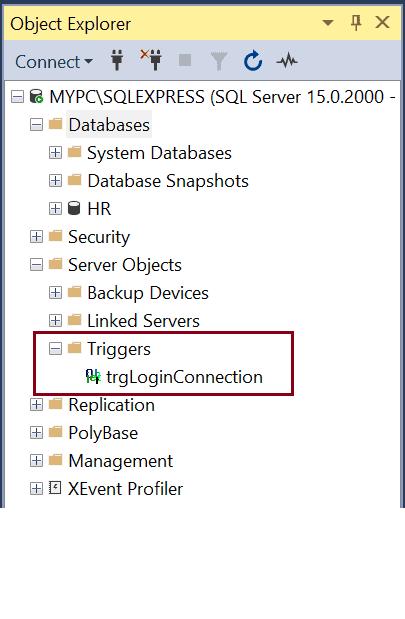Select the Linked Servers folder
The image size is (405, 619).
pyautogui.click(x=143, y=321)
